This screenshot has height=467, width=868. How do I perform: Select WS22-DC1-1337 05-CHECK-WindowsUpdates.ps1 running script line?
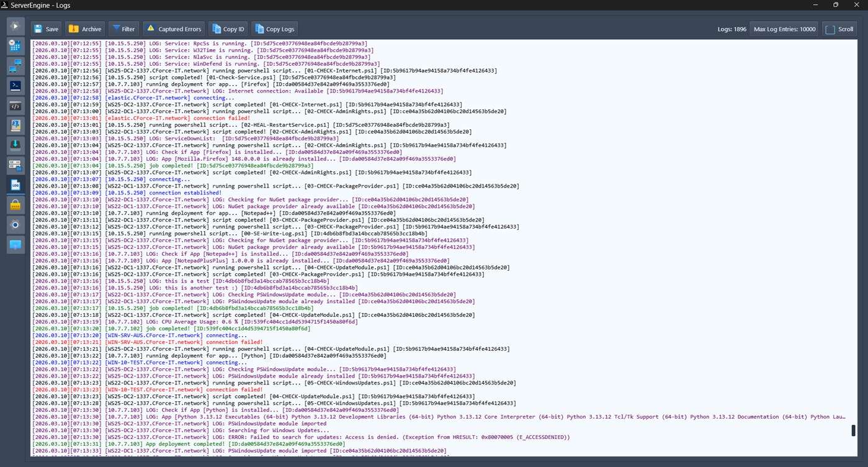click(x=274, y=383)
